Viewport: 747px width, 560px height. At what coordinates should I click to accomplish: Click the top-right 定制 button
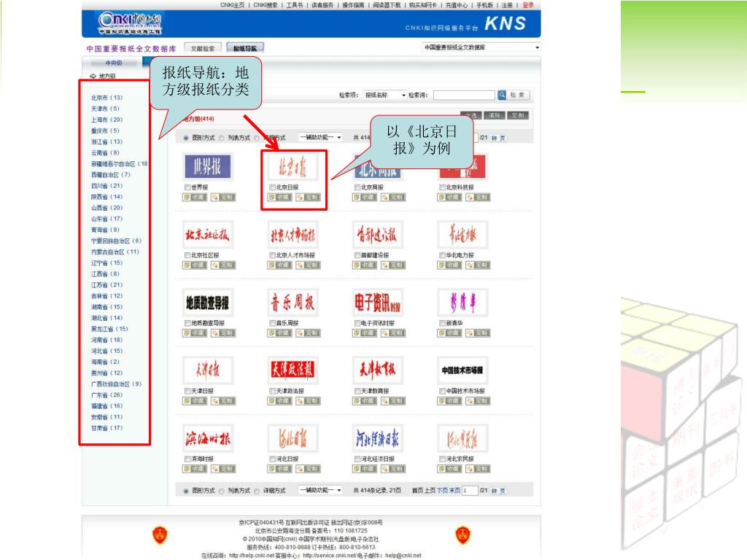(518, 115)
